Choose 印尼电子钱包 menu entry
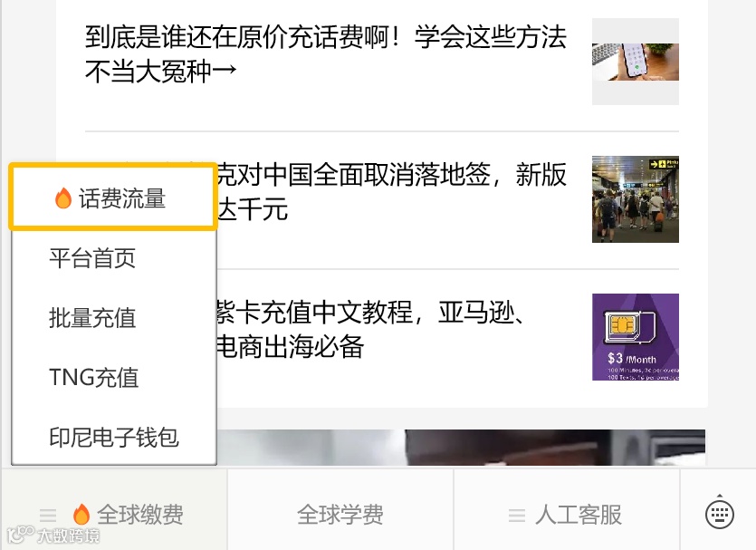The height and width of the screenshot is (550, 756). [x=114, y=437]
